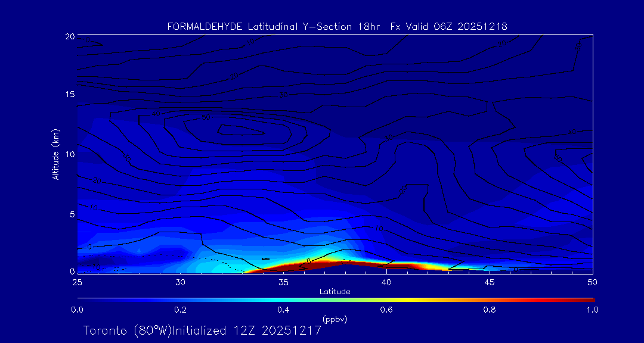This screenshot has height=343, width=644.
Task: Click the red surface formaldehyde hotspot
Action: pyautogui.click(x=322, y=263)
